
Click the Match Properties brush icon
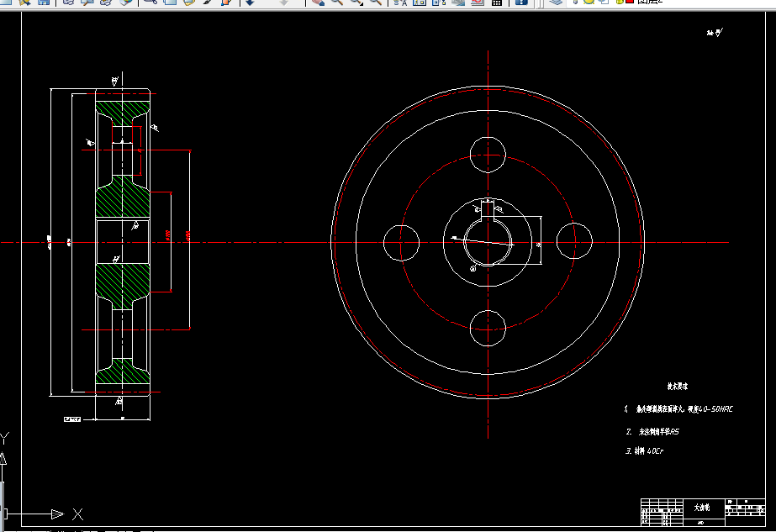tap(208, 2)
